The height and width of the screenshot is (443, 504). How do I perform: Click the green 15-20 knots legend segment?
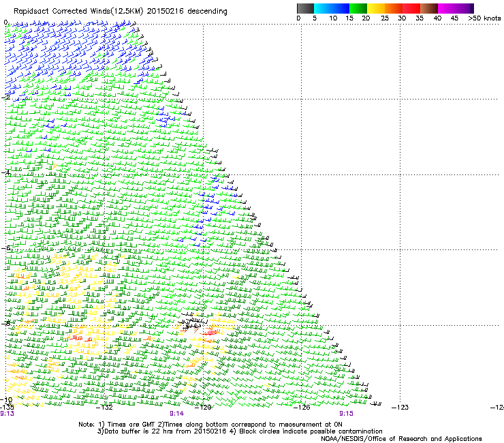click(x=358, y=8)
